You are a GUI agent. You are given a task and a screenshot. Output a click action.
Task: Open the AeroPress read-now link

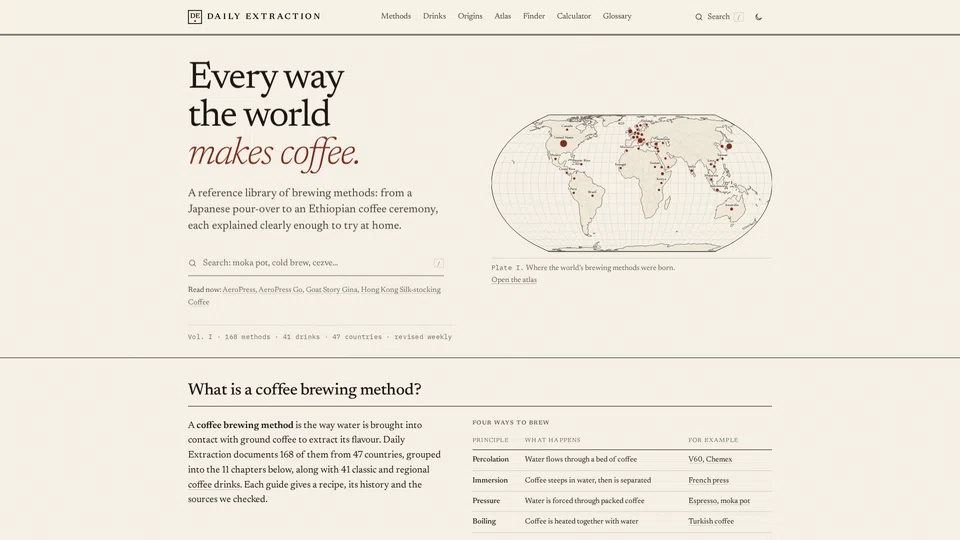pos(238,290)
